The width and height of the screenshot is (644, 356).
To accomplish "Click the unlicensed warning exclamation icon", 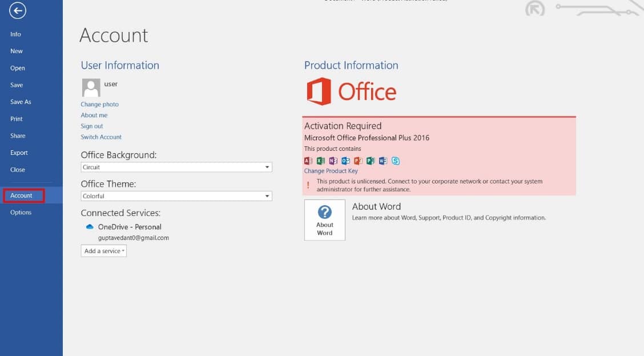I will 308,185.
